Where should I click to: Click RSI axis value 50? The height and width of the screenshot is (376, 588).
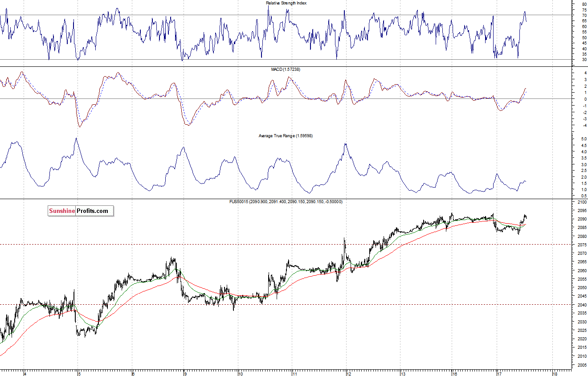[x=584, y=38]
